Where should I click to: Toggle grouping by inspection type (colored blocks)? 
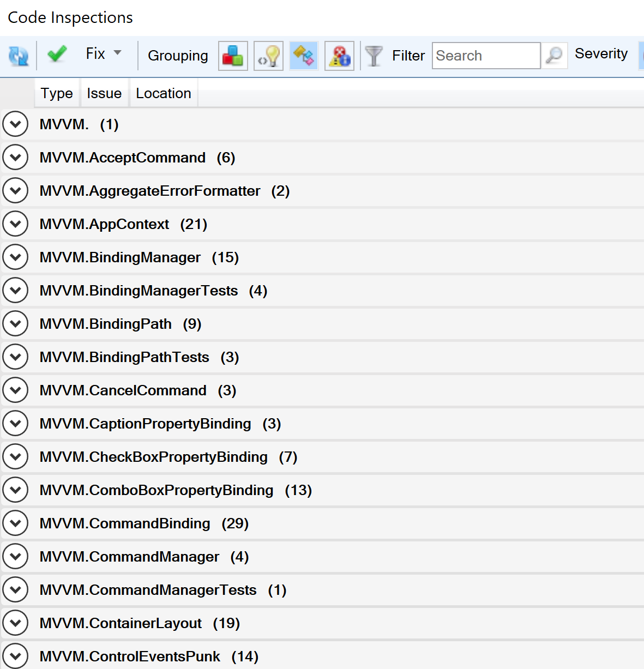233,56
